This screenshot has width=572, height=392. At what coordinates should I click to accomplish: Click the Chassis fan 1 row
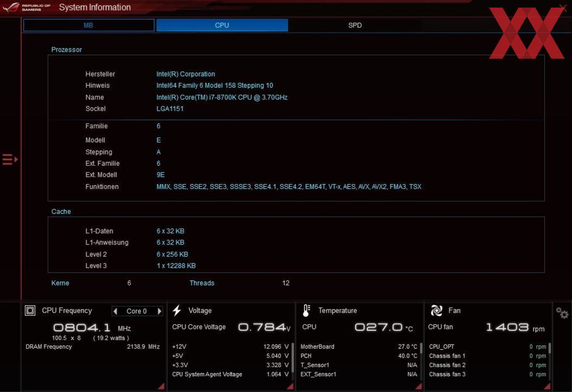click(487, 356)
